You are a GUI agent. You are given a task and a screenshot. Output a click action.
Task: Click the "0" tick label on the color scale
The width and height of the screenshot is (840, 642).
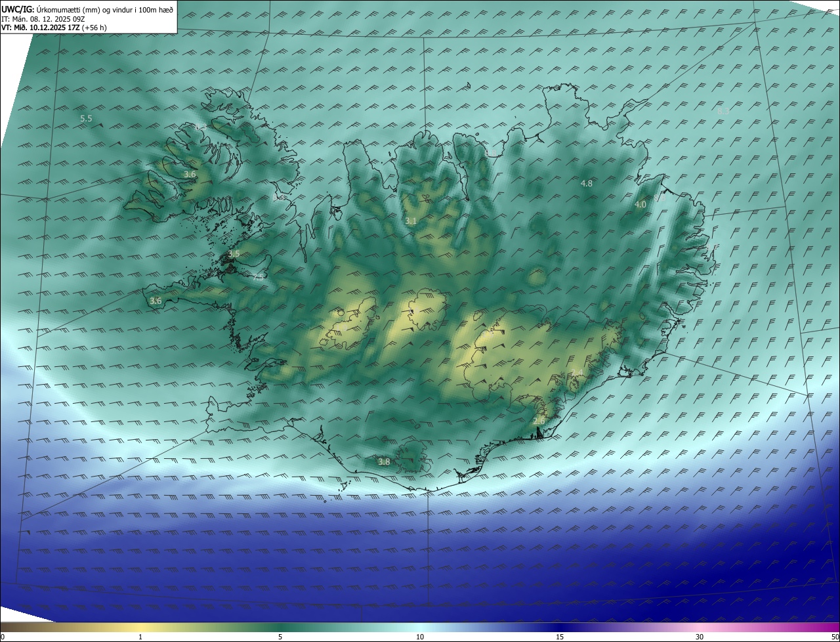(x=3, y=637)
